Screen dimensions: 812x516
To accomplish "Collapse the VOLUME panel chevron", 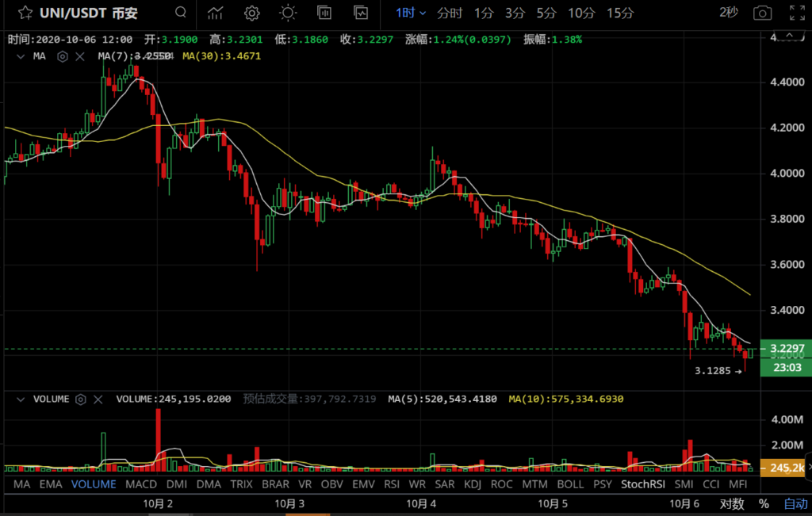I will pos(20,399).
